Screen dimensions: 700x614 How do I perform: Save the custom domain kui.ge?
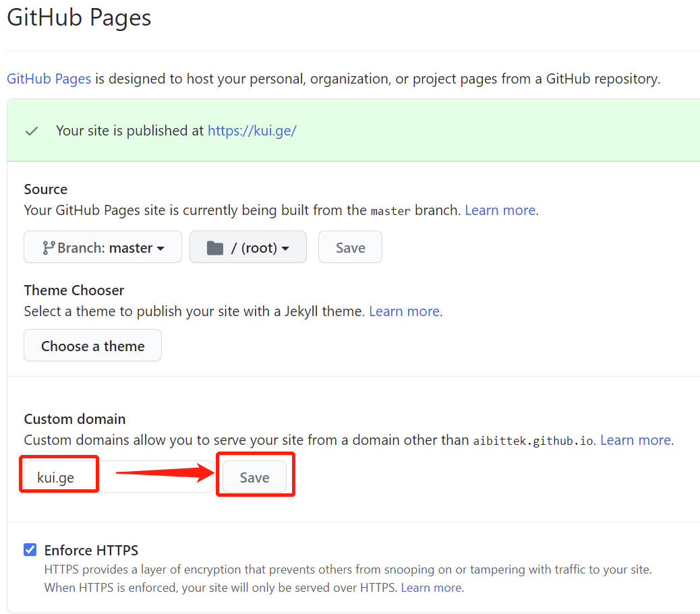[x=254, y=477]
